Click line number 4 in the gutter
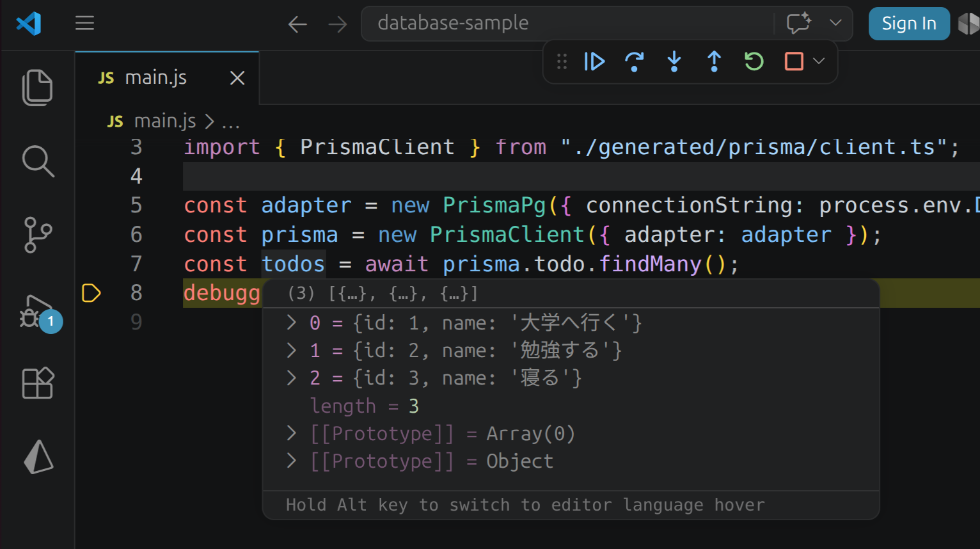 (x=136, y=176)
